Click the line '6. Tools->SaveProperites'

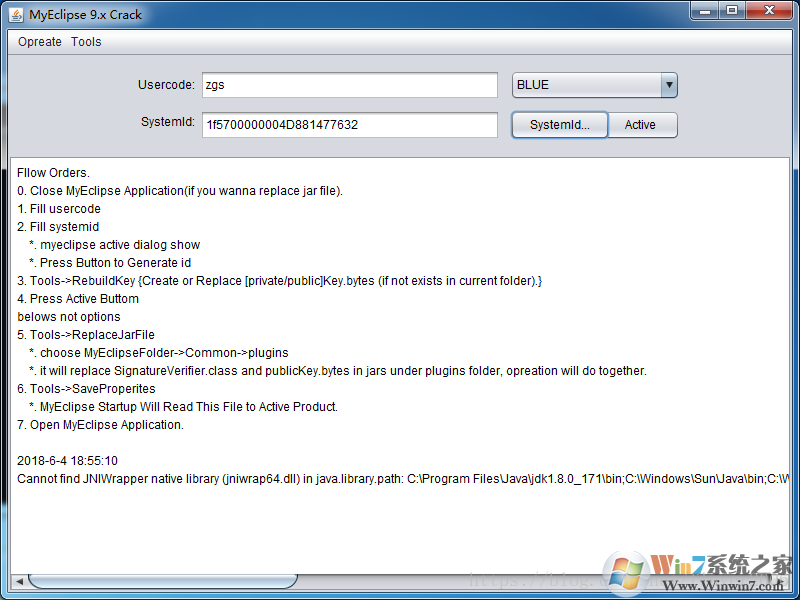(86, 389)
